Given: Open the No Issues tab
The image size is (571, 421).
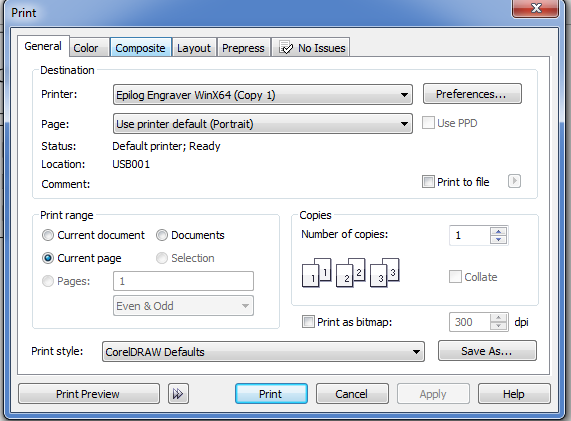Looking at the screenshot, I should coord(311,48).
